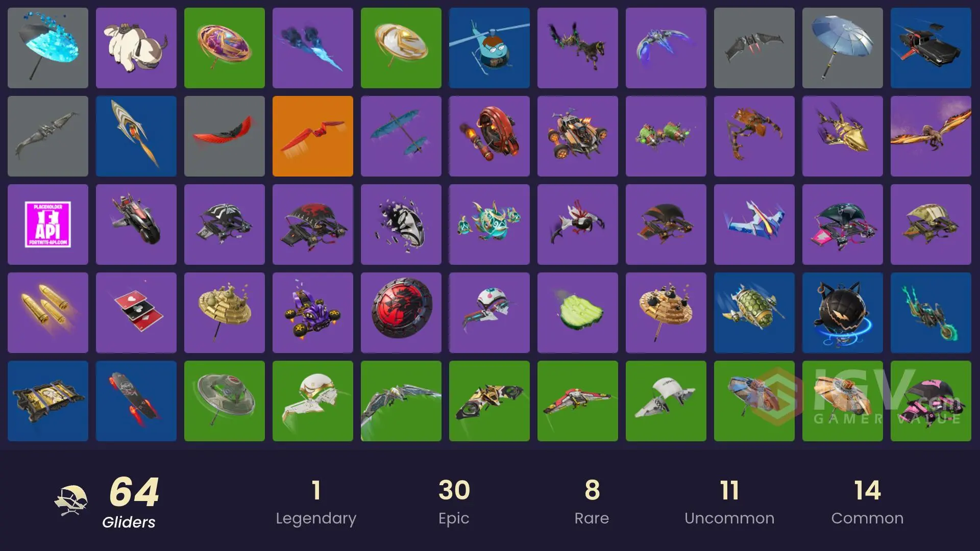Image resolution: width=980 pixels, height=551 pixels.
Task: Pick the skateboard rocket glider
Action: [136, 401]
